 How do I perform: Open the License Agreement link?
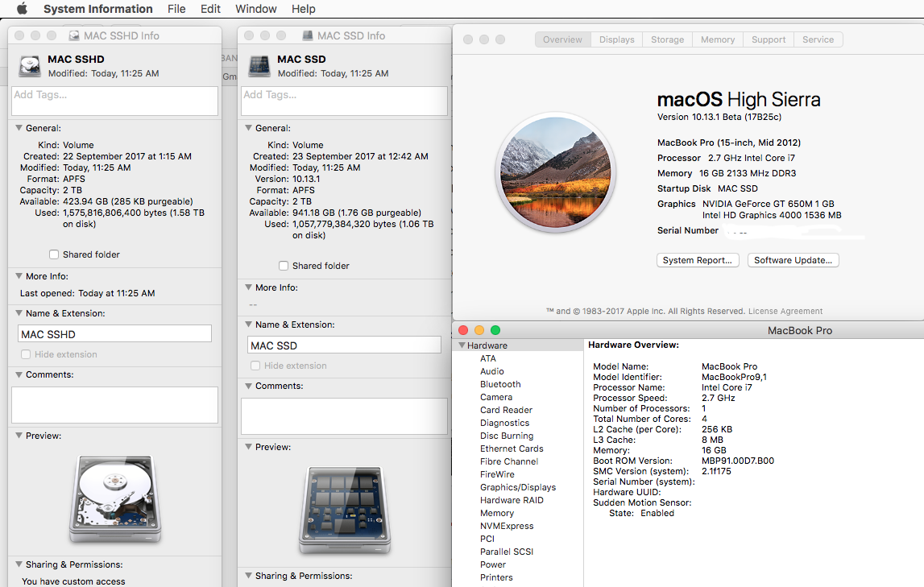click(x=785, y=311)
